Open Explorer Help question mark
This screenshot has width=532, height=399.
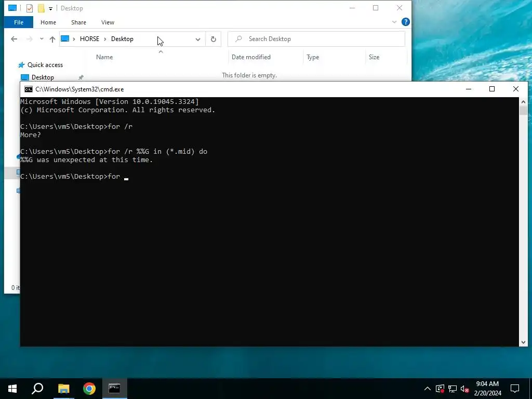(405, 22)
